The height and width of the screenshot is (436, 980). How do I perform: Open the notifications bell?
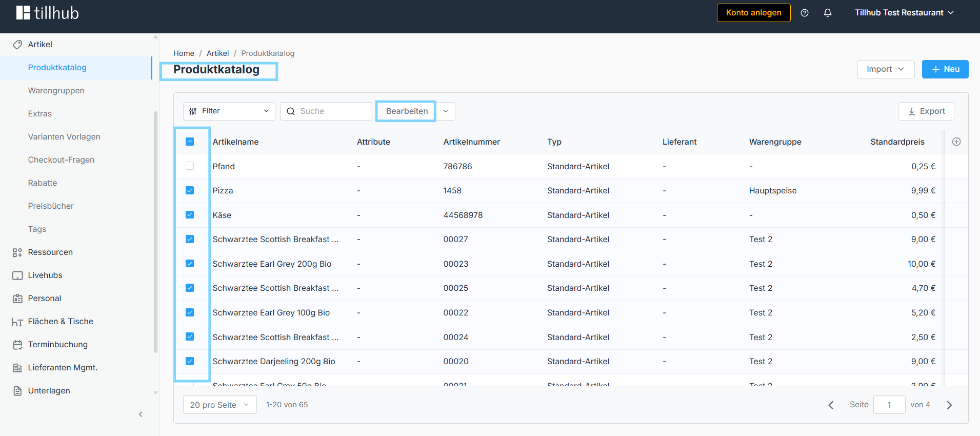[x=828, y=13]
